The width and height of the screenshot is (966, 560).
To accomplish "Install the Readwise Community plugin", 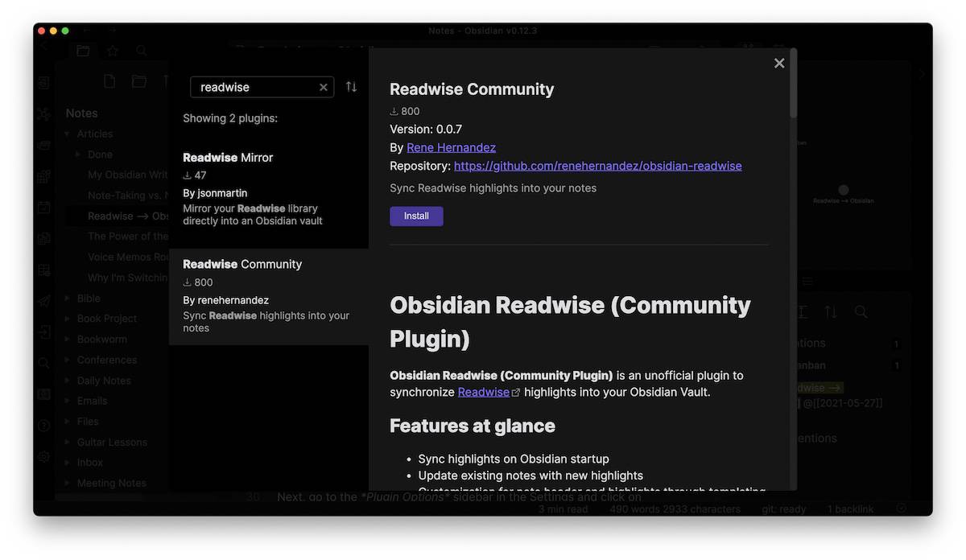I will pyautogui.click(x=416, y=216).
